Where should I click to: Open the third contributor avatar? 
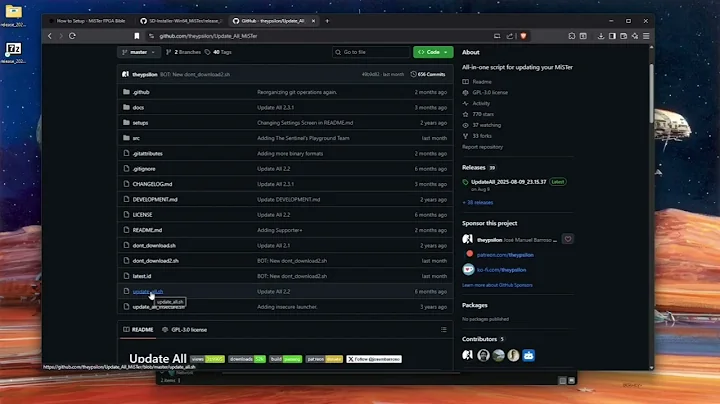point(498,355)
